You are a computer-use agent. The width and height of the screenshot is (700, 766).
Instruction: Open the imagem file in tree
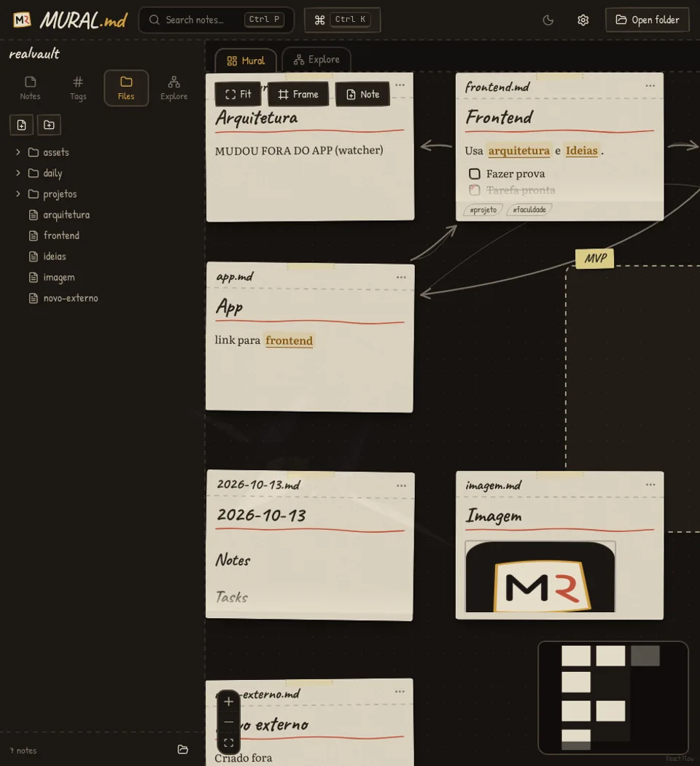tap(103, 278)
